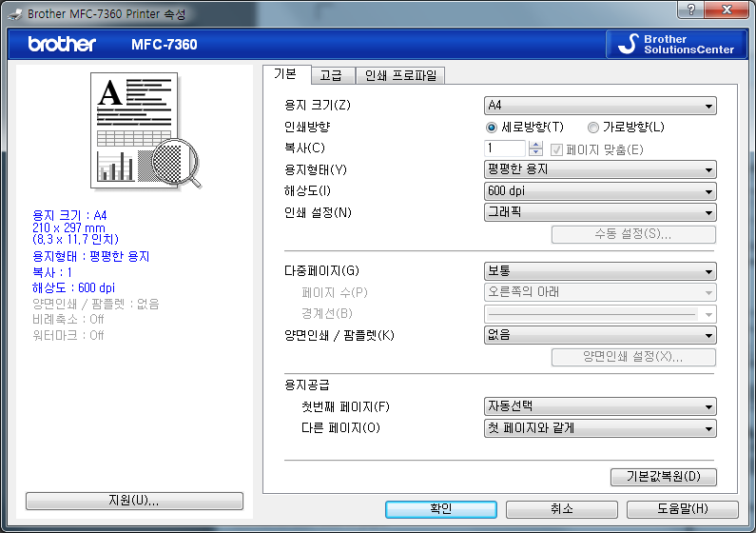The width and height of the screenshot is (756, 533).
Task: Click the '비례축소 : Off' summary text
Action: click(x=68, y=319)
